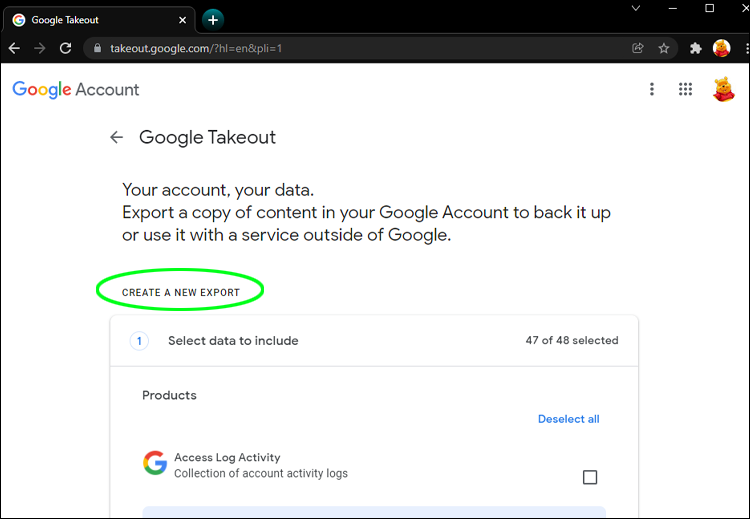Click the Create a New Export heading

point(181,292)
